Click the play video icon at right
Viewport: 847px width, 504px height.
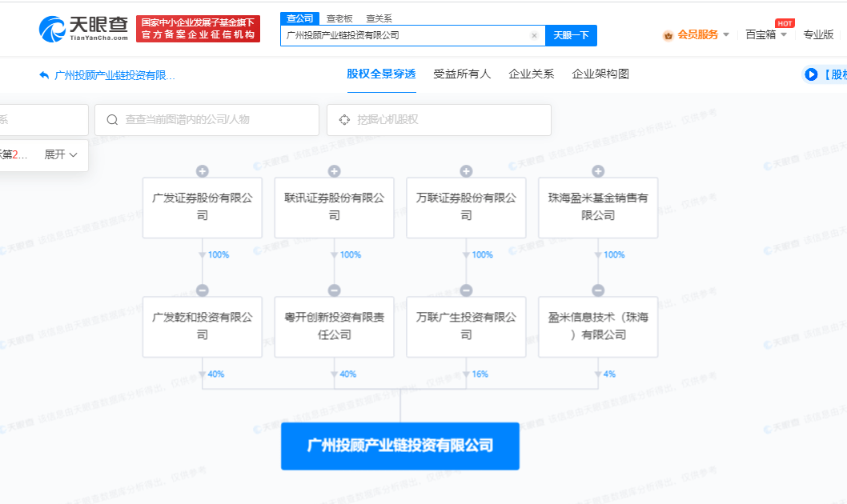point(811,74)
